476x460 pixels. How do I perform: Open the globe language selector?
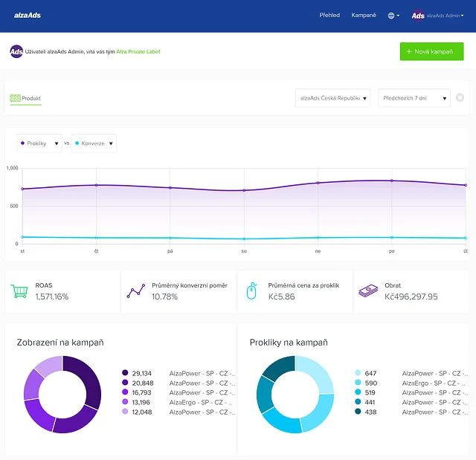pyautogui.click(x=393, y=16)
